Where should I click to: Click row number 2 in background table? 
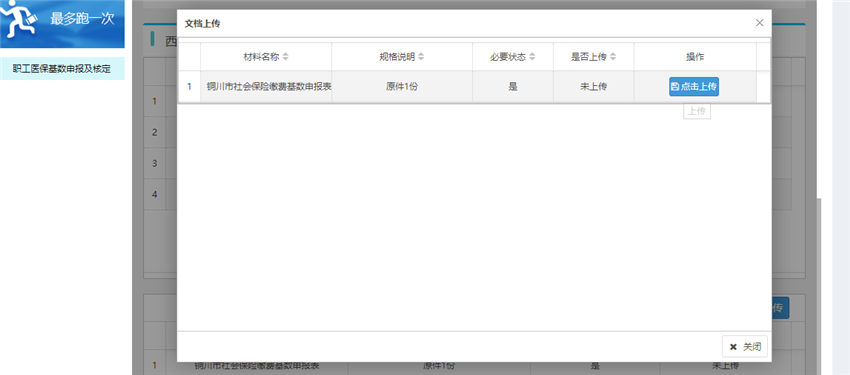154,132
